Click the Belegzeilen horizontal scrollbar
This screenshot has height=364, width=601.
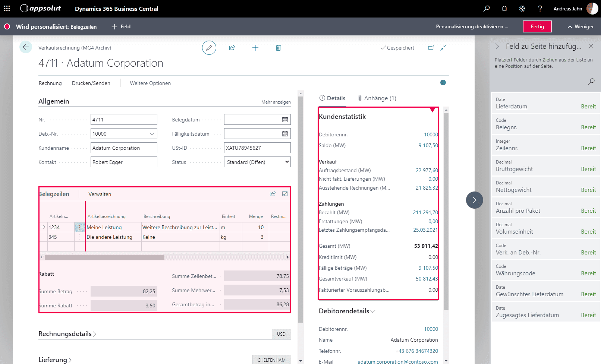pyautogui.click(x=104, y=257)
